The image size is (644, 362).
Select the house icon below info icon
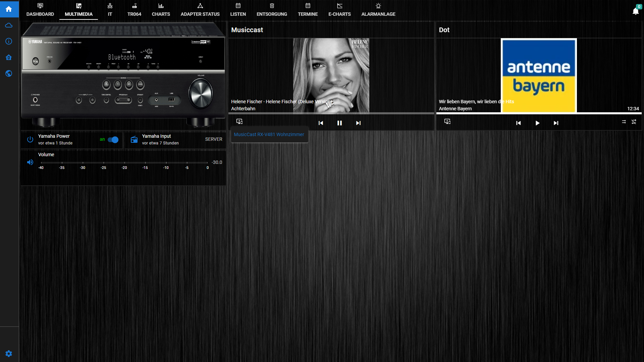point(9,57)
